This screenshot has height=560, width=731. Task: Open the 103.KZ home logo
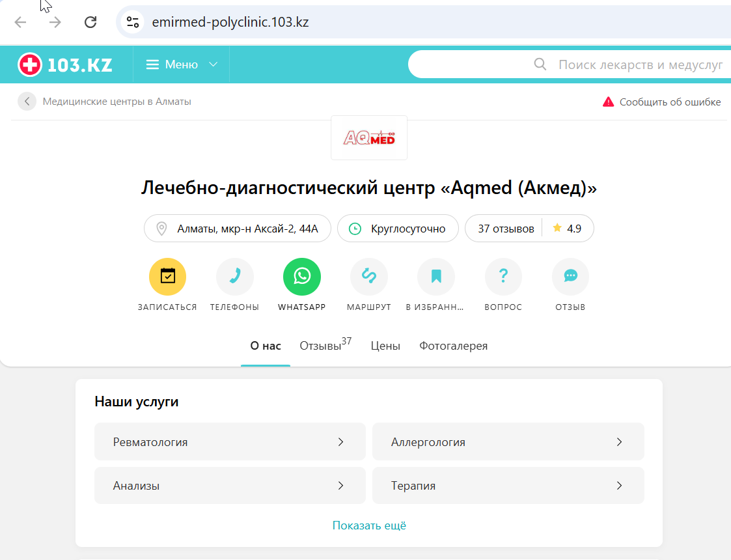tap(65, 64)
